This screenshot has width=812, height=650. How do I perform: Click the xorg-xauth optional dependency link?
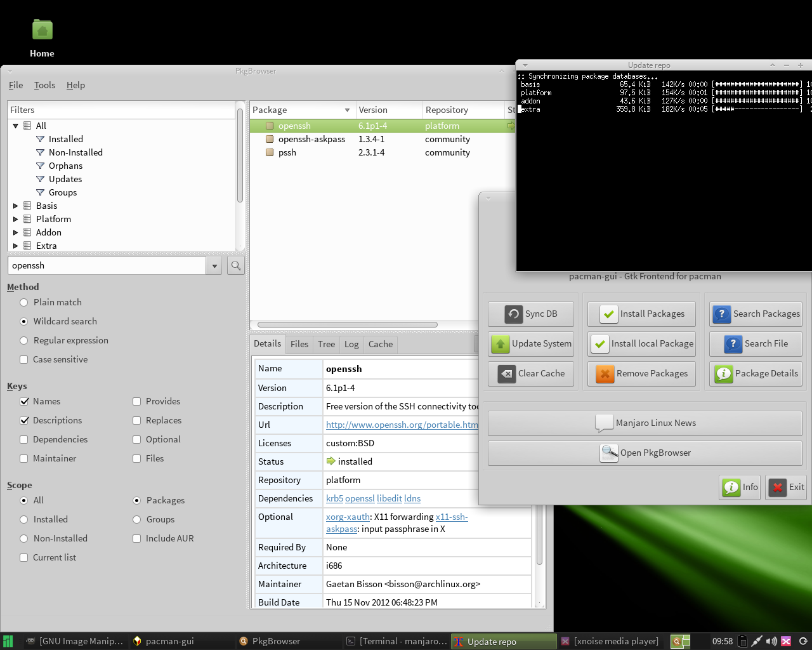348,517
